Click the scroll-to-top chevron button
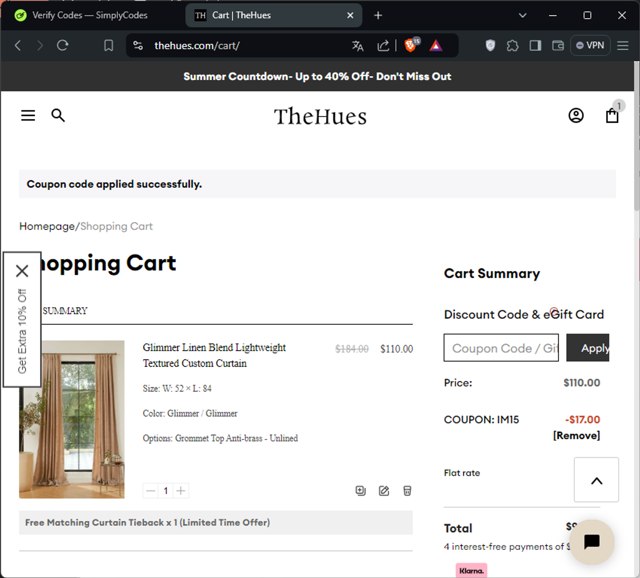640x578 pixels. tap(596, 480)
